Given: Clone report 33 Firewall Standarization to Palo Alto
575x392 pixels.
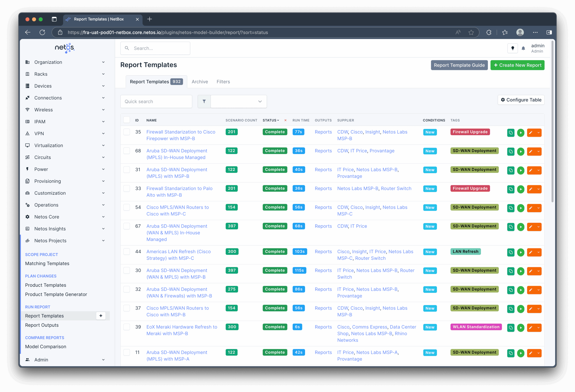Looking at the screenshot, I should point(510,189).
